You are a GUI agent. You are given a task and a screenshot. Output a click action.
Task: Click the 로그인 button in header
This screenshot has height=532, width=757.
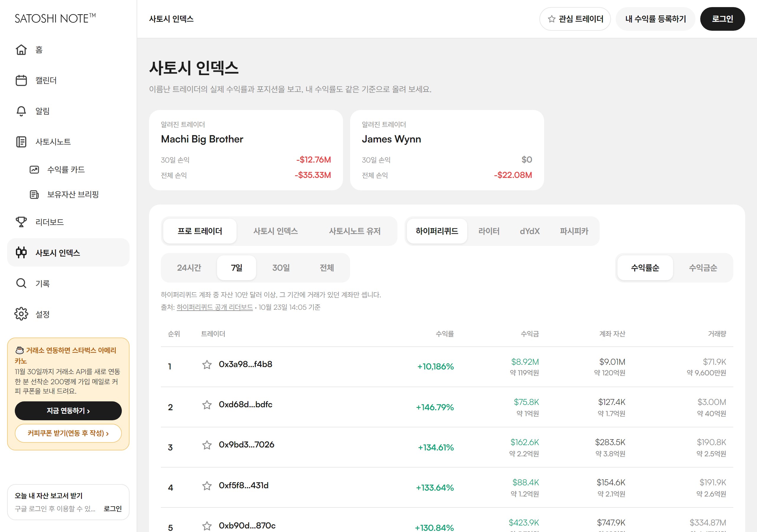(722, 19)
